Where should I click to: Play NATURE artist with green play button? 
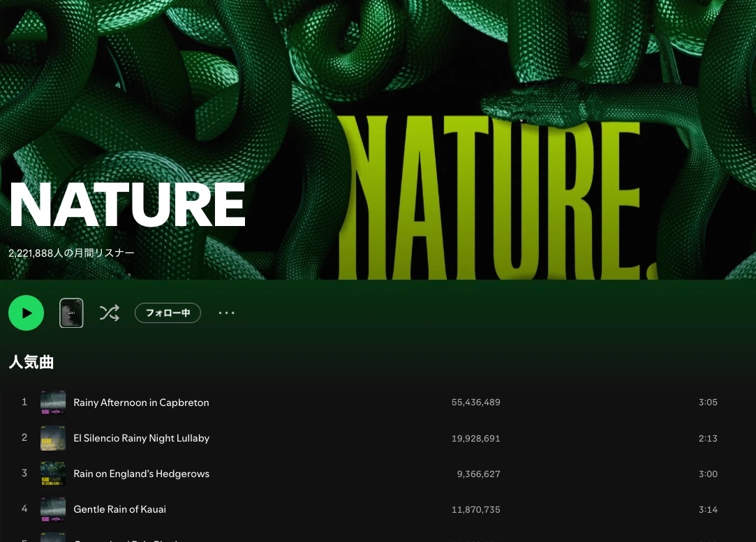26,313
